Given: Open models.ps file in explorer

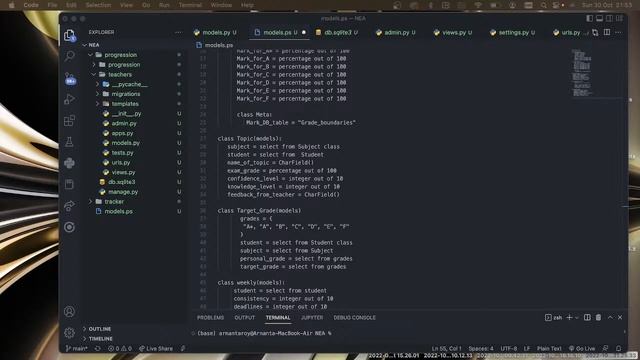Looking at the screenshot, I should [x=118, y=211].
